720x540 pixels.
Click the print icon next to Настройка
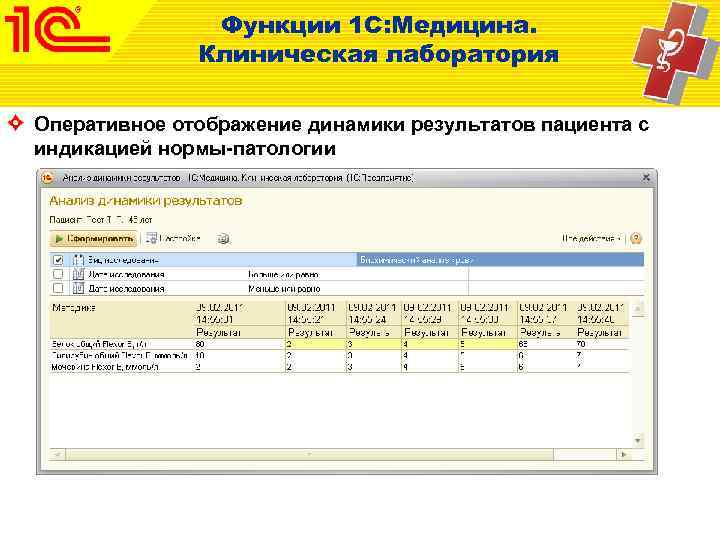click(223, 239)
